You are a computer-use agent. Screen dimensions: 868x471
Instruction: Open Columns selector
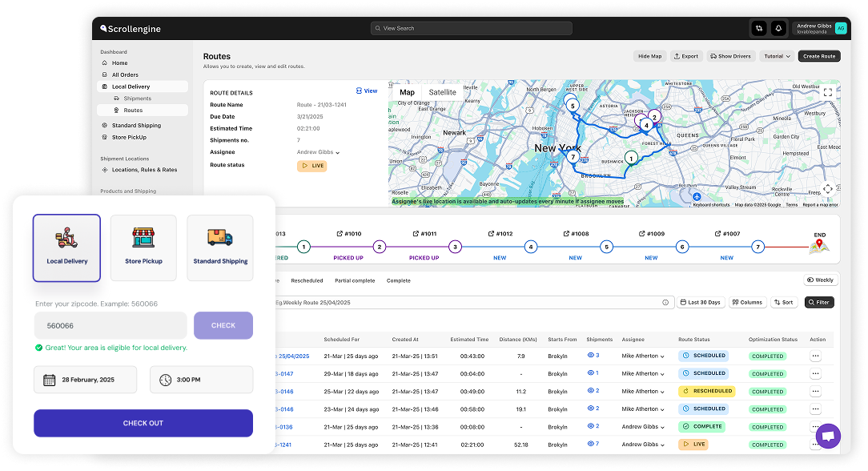pyautogui.click(x=747, y=302)
